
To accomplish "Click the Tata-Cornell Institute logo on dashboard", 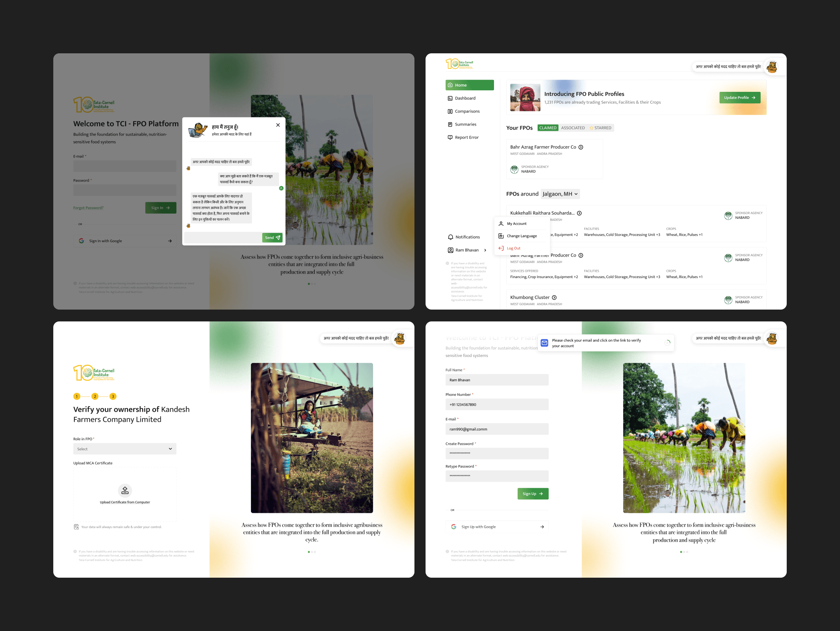I will click(x=460, y=64).
